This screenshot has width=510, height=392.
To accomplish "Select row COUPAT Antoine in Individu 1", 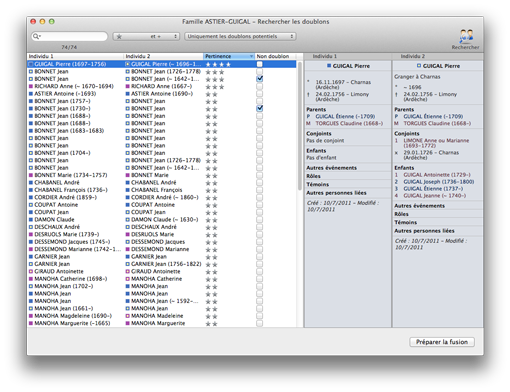I will [x=56, y=205].
